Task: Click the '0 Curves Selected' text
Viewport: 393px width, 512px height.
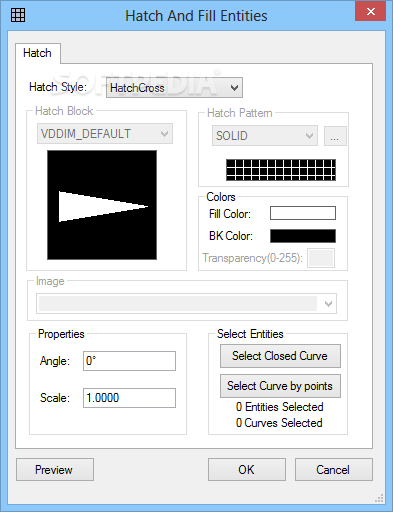Action: pos(279,423)
